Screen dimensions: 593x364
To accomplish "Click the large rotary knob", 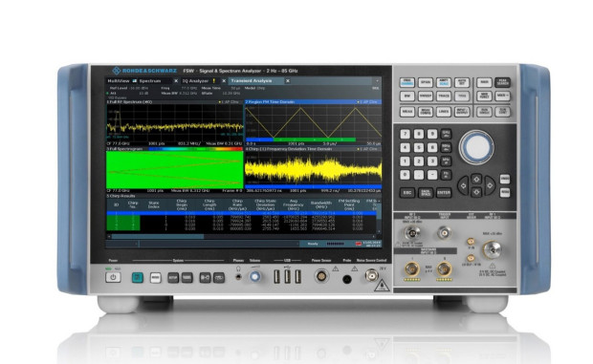I will pos(476,147).
